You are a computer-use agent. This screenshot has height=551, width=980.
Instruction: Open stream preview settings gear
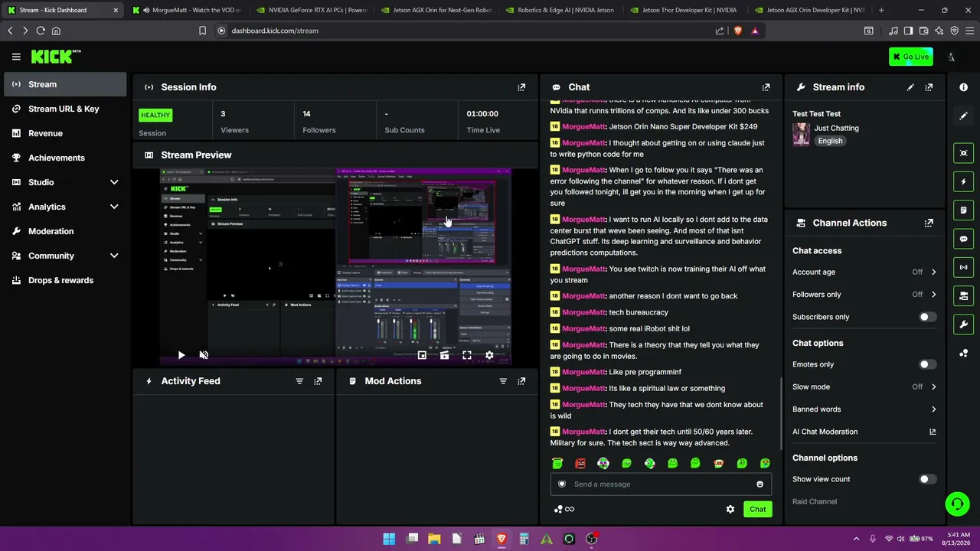pos(489,355)
